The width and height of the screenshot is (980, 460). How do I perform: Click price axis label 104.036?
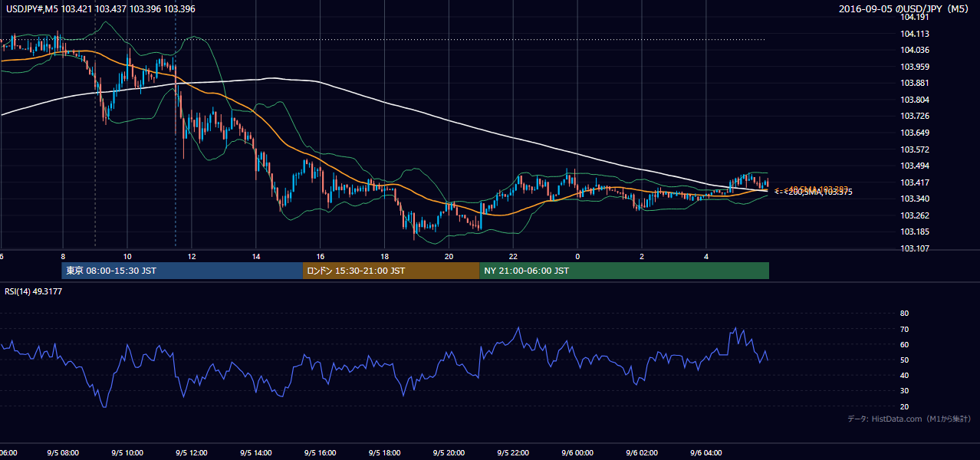tap(916, 50)
